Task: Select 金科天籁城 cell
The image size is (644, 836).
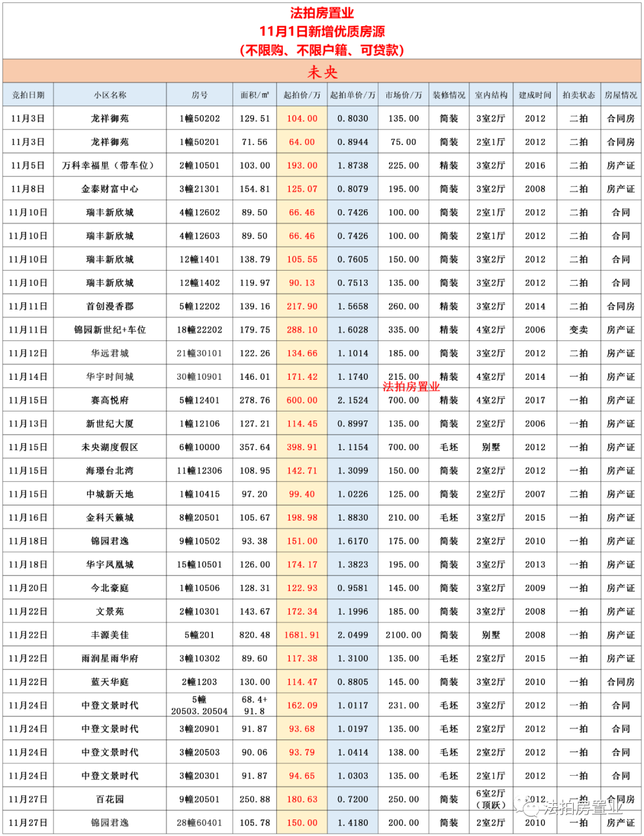Action: click(110, 518)
